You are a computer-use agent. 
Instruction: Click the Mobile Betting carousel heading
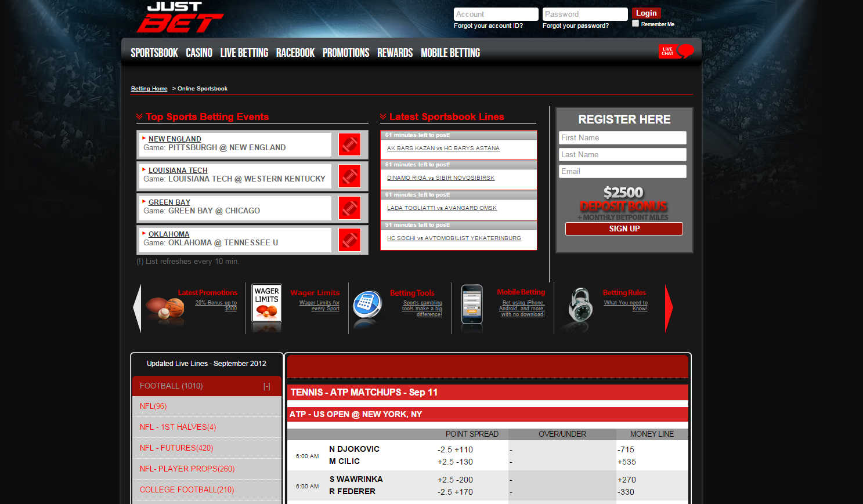click(521, 292)
